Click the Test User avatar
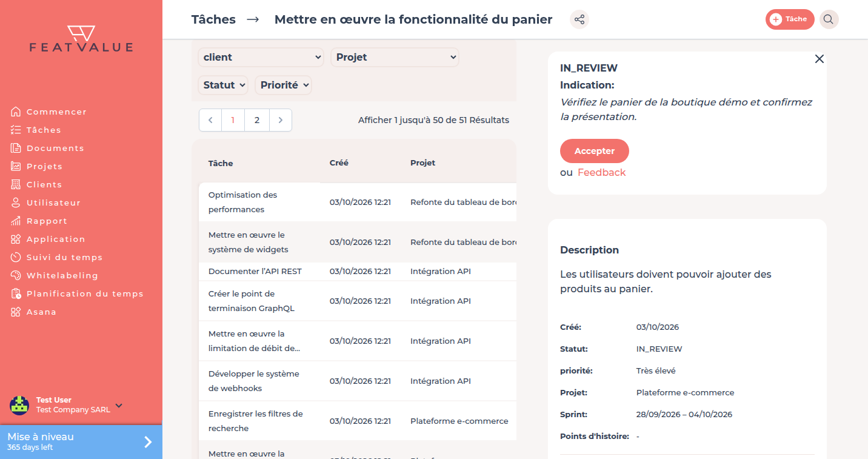Viewport: 868px width, 459px height. coord(19,405)
